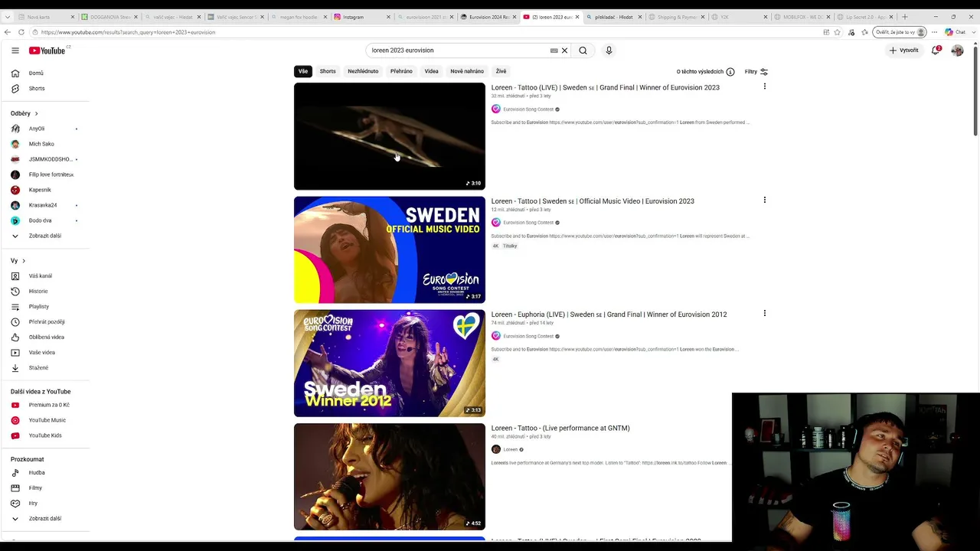Open Loreen Euphoria LIVE 2012 title link
The height and width of the screenshot is (551, 980).
tap(609, 315)
